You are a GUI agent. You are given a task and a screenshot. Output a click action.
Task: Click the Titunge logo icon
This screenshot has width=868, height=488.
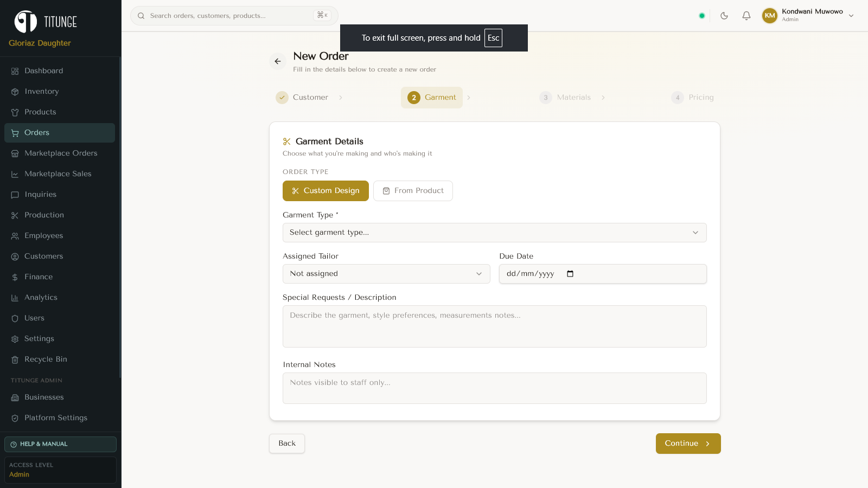point(25,22)
